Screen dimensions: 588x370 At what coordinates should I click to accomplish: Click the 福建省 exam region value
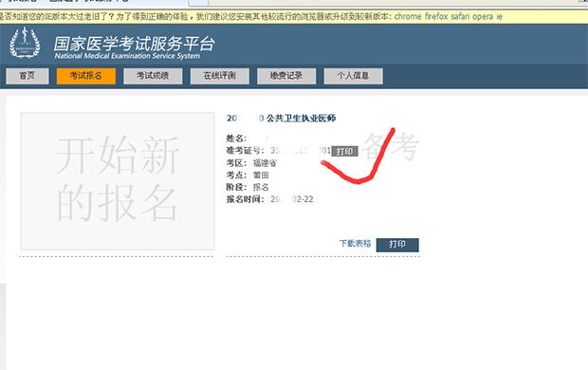pyautogui.click(x=265, y=163)
